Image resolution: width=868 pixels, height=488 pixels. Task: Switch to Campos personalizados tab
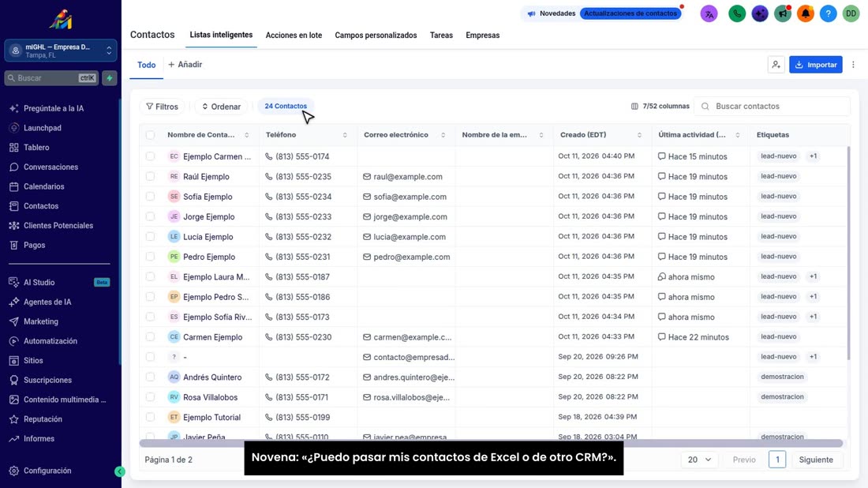coord(376,35)
